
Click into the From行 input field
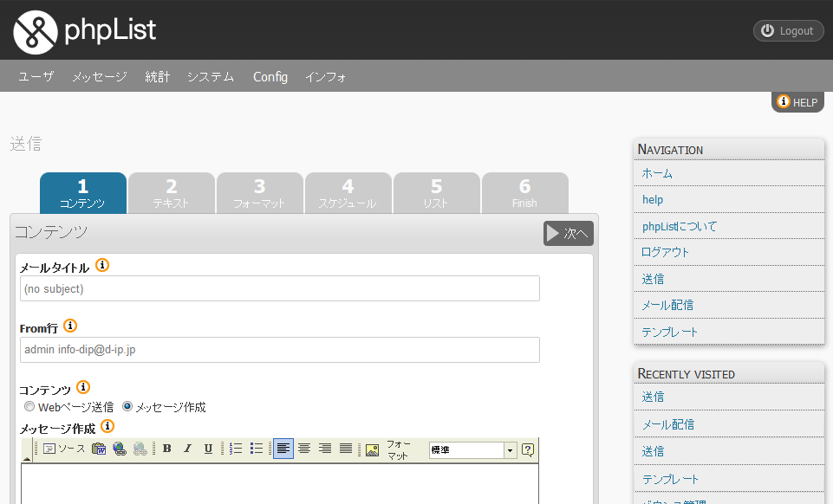click(279, 349)
